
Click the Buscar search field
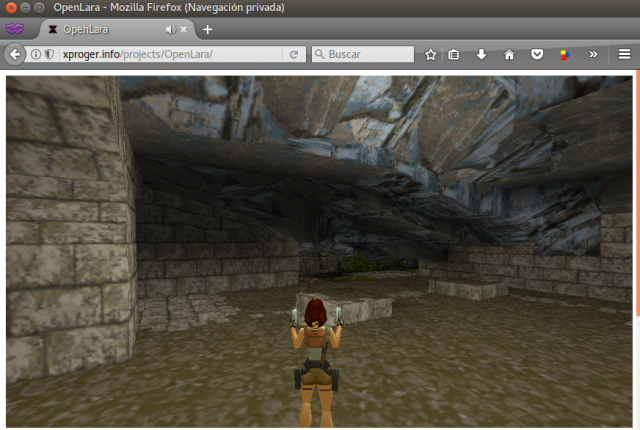363,54
